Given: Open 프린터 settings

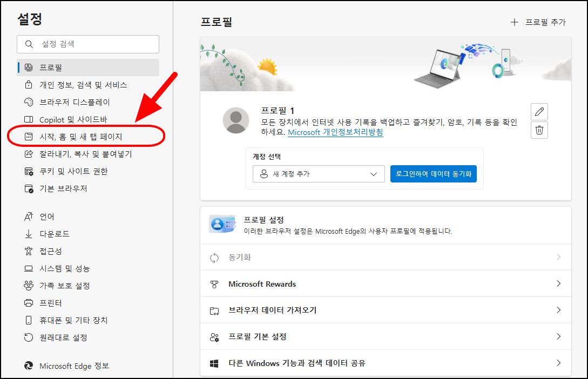Looking at the screenshot, I should coord(88,303).
